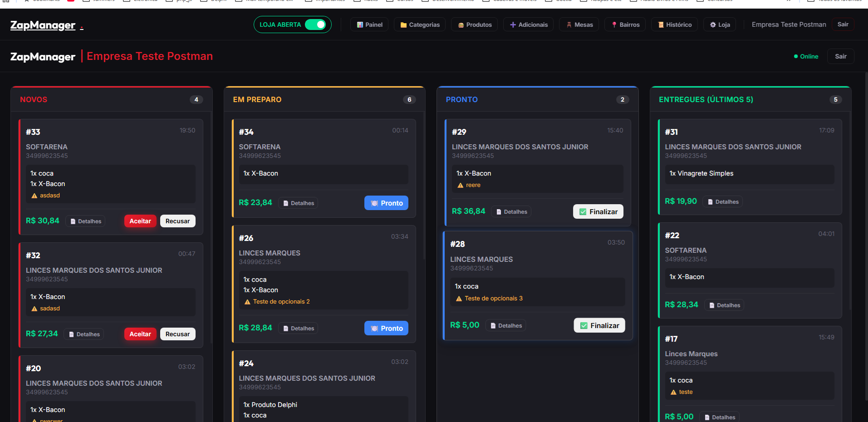Click price R$ 36,84
This screenshot has height=422, width=868.
point(469,211)
